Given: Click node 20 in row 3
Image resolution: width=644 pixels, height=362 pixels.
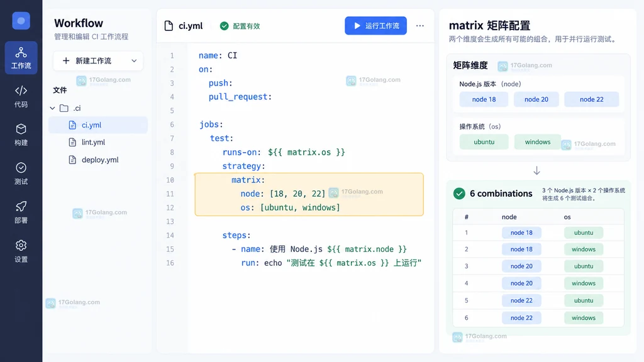Looking at the screenshot, I should coord(521,266).
